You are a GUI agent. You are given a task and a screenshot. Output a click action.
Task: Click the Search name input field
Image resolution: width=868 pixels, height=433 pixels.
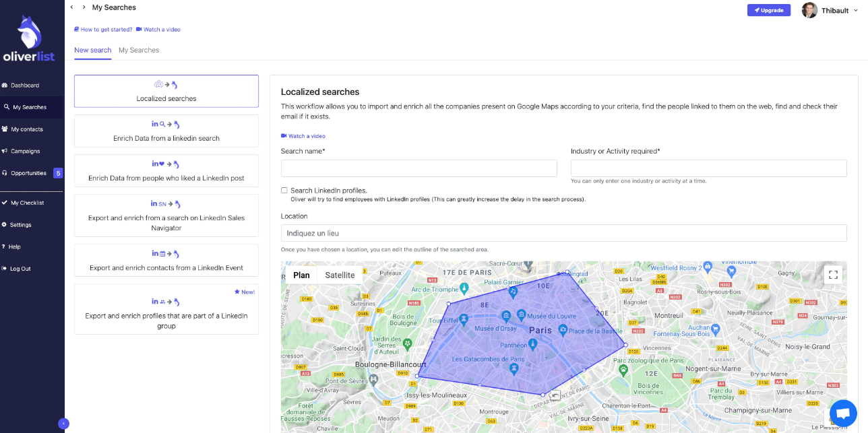[x=418, y=168]
